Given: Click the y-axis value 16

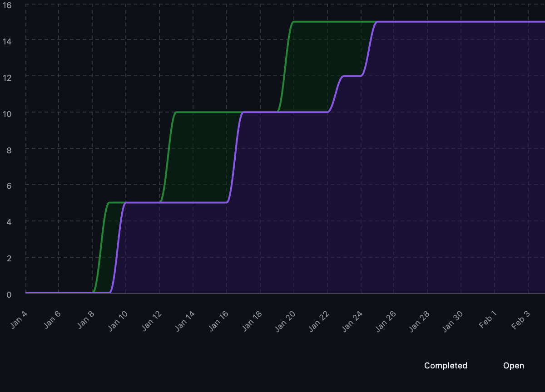Looking at the screenshot, I should pyautogui.click(x=7, y=5).
